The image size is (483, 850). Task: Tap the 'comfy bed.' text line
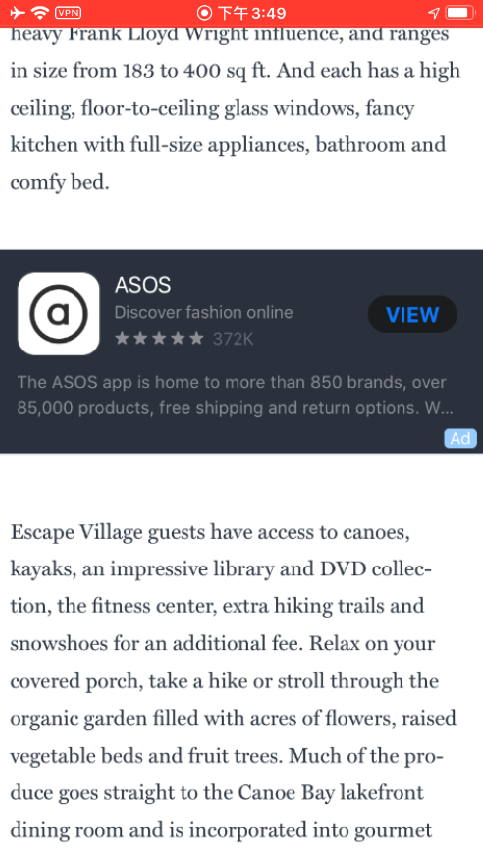point(60,182)
